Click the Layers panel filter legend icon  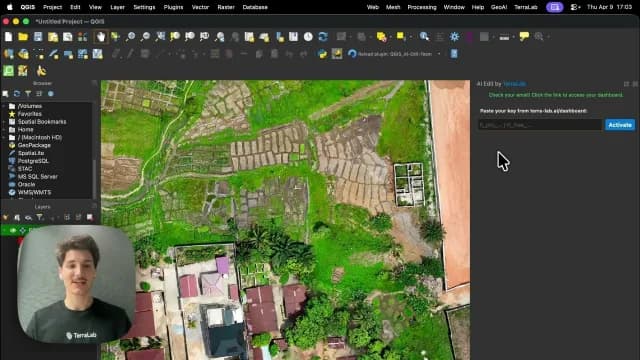click(40, 218)
